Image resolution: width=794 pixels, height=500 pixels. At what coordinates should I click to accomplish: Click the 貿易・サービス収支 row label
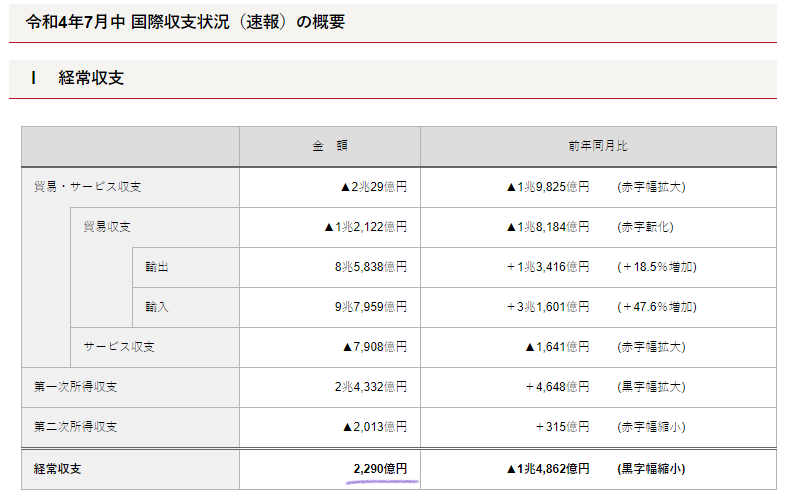pyautogui.click(x=87, y=187)
